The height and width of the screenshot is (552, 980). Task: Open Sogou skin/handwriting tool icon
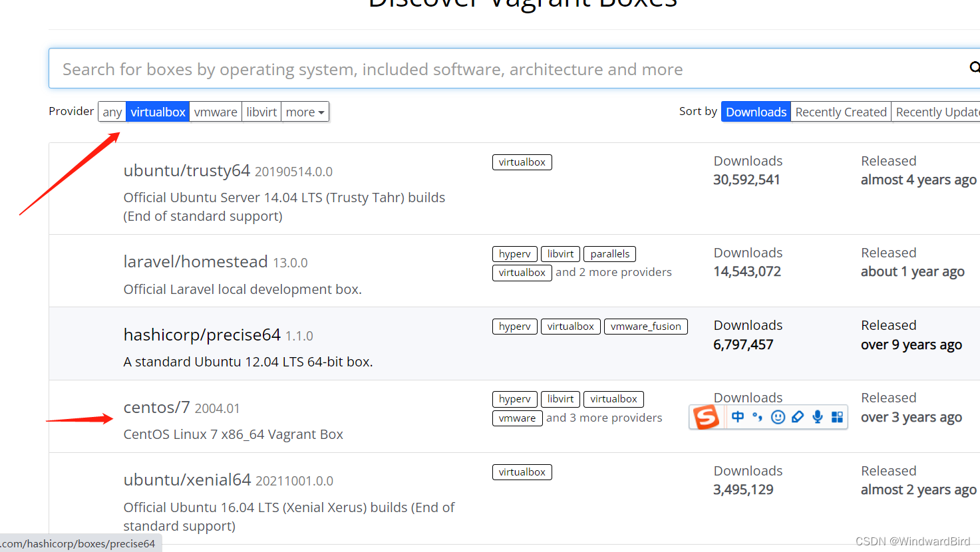[798, 417]
